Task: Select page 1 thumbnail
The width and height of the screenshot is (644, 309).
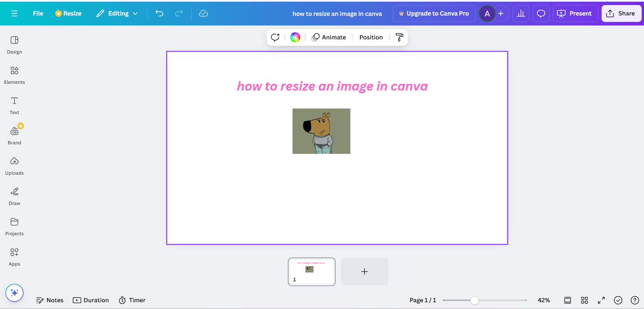Action: [x=312, y=272]
